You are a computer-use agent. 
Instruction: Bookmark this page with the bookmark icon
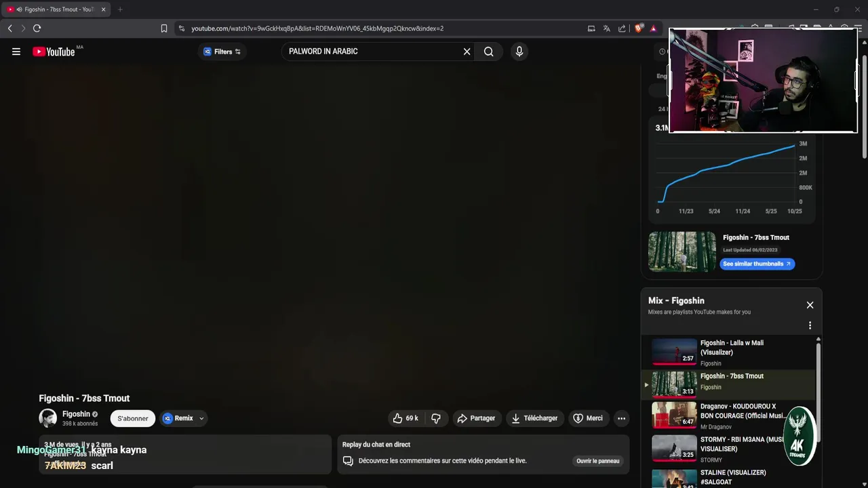pyautogui.click(x=164, y=28)
